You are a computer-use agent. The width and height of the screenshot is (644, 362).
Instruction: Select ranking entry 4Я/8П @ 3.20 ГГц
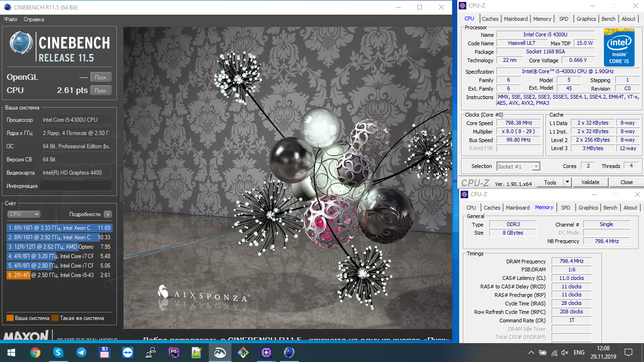(x=59, y=256)
